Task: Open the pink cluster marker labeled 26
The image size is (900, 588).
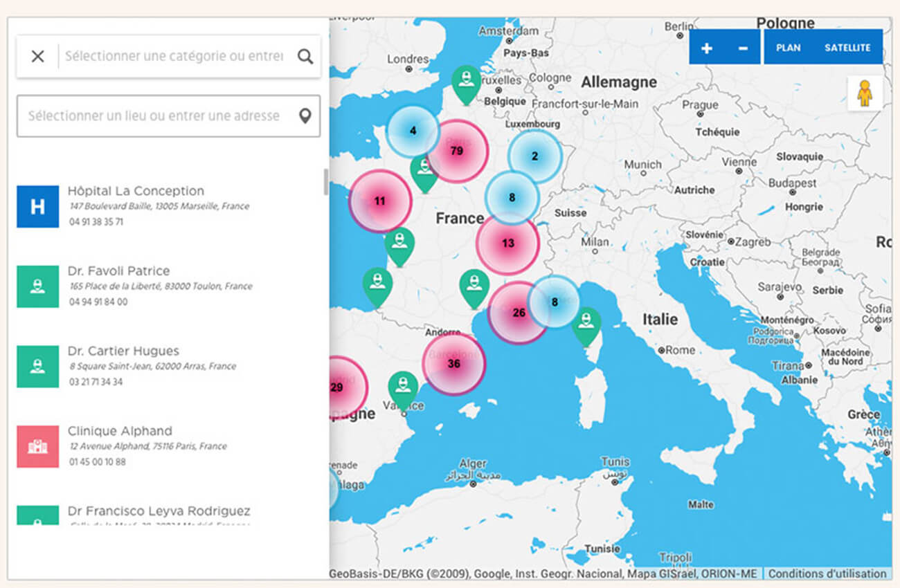Action: pyautogui.click(x=519, y=313)
